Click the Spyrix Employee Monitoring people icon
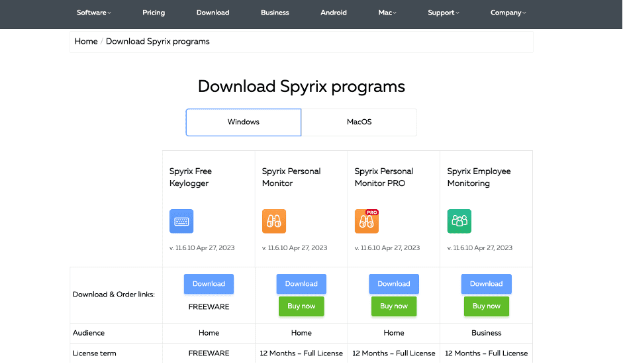The width and height of the screenshot is (623, 364). [x=459, y=221]
